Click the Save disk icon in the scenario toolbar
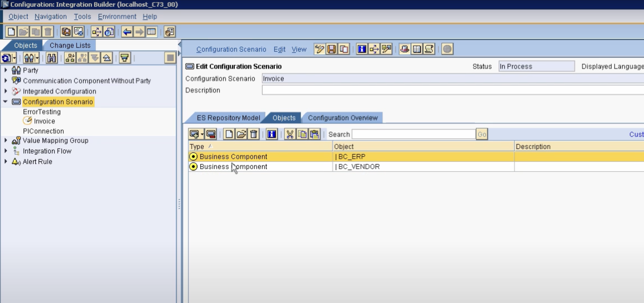This screenshot has height=303, width=644. (331, 49)
